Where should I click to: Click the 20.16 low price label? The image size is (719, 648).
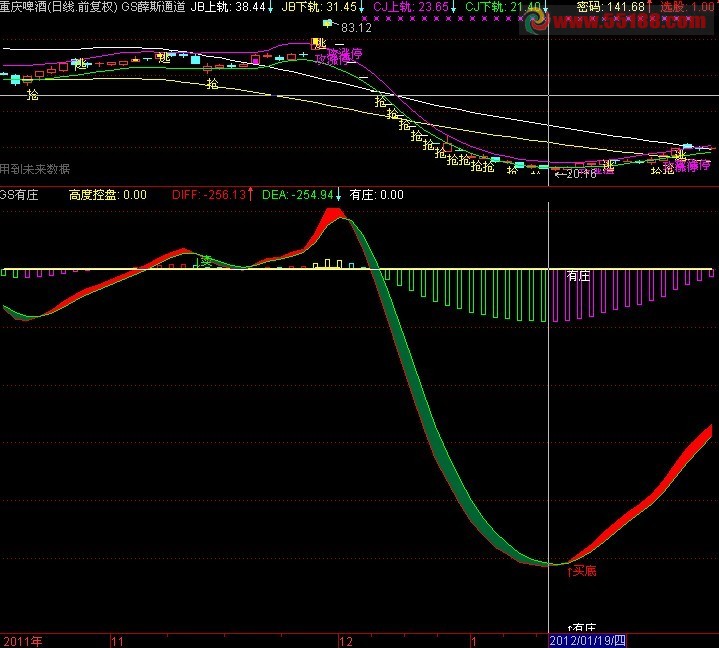coord(581,174)
